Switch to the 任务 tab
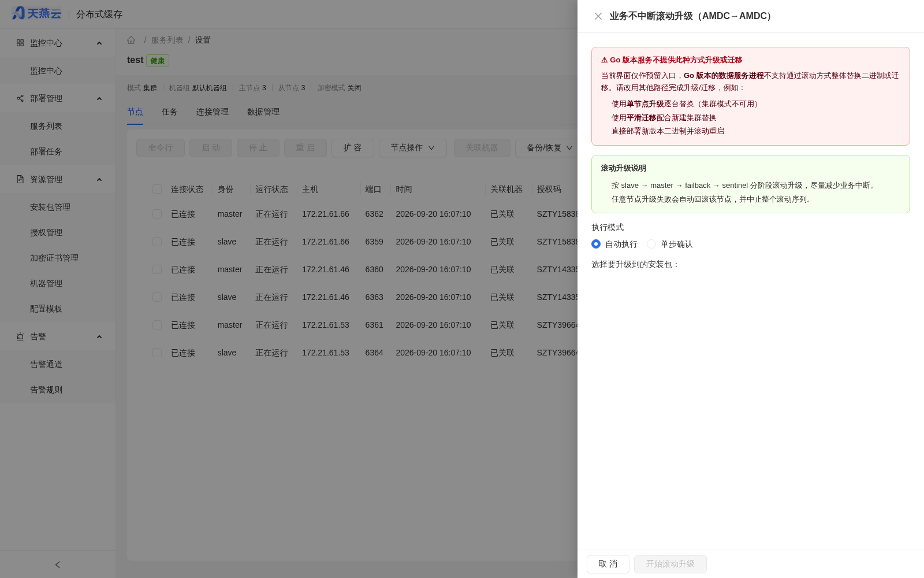924x578 pixels. tap(170, 112)
